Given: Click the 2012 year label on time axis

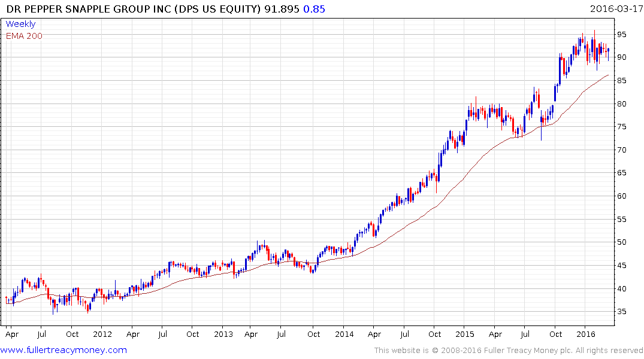Looking at the screenshot, I should pos(102,334).
